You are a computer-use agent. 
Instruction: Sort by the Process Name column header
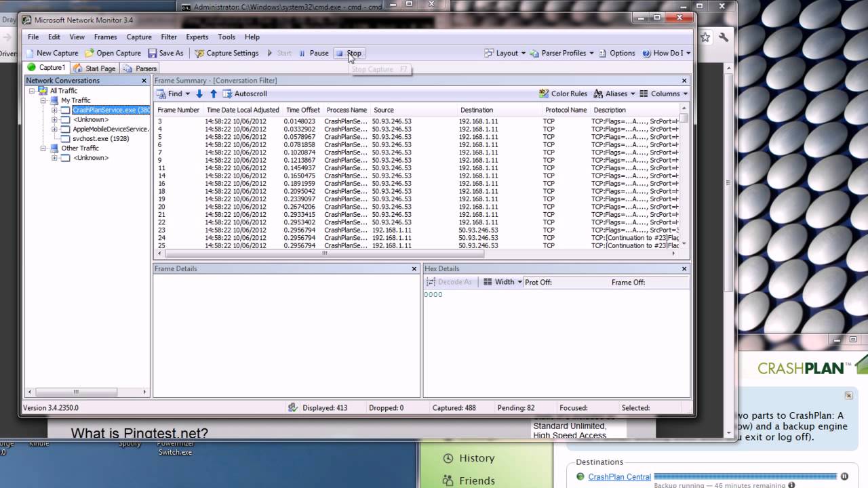347,110
